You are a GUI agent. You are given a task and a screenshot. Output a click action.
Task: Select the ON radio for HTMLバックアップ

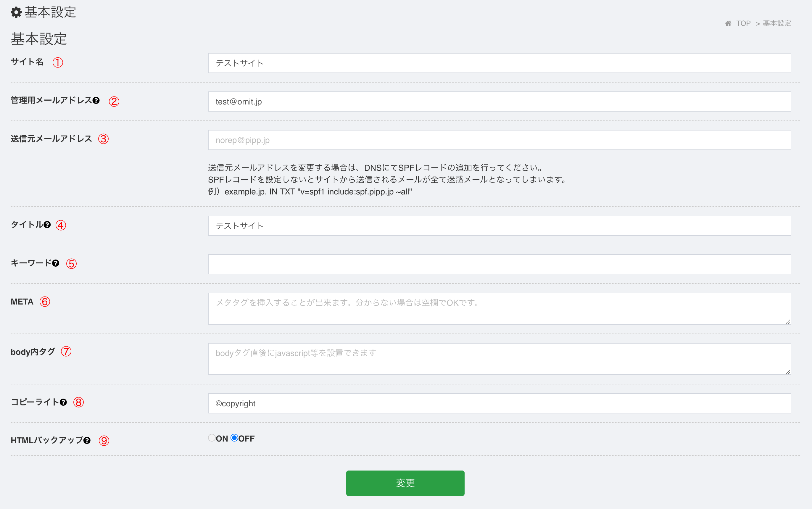[x=212, y=438]
